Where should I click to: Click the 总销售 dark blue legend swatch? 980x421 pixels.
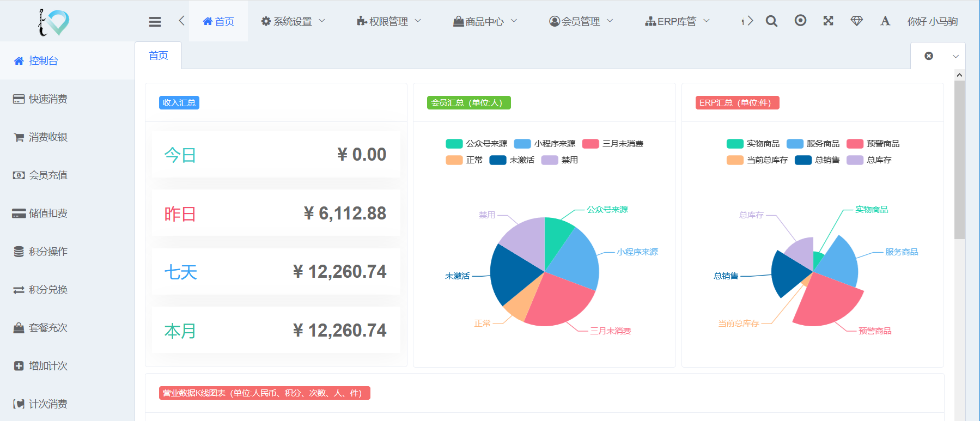tap(803, 160)
